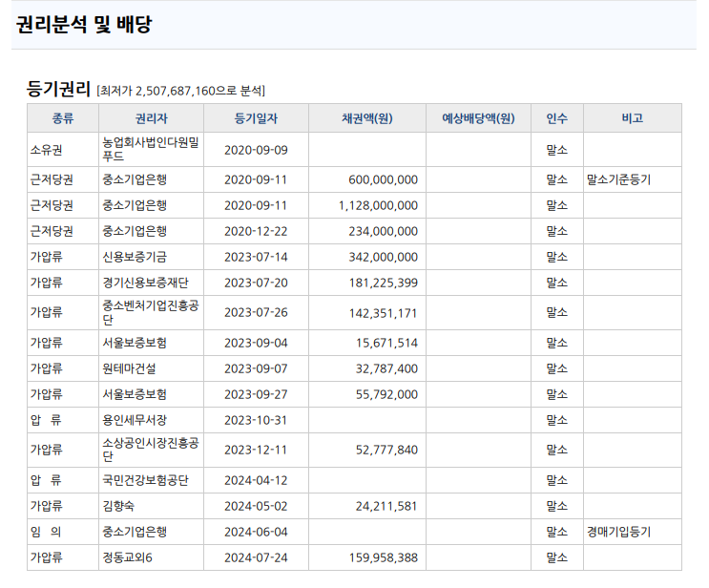The height and width of the screenshot is (588, 709).
Task: Click the date 2024-05-02
Action: coord(256,507)
